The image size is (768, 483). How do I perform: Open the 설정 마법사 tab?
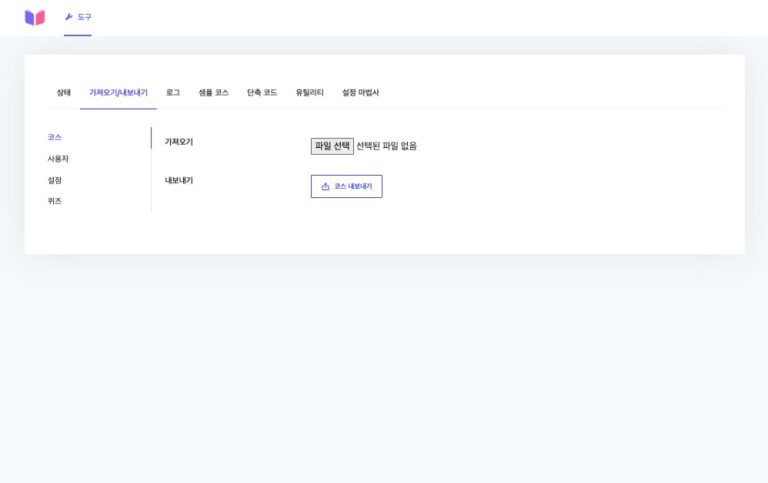[x=360, y=92]
